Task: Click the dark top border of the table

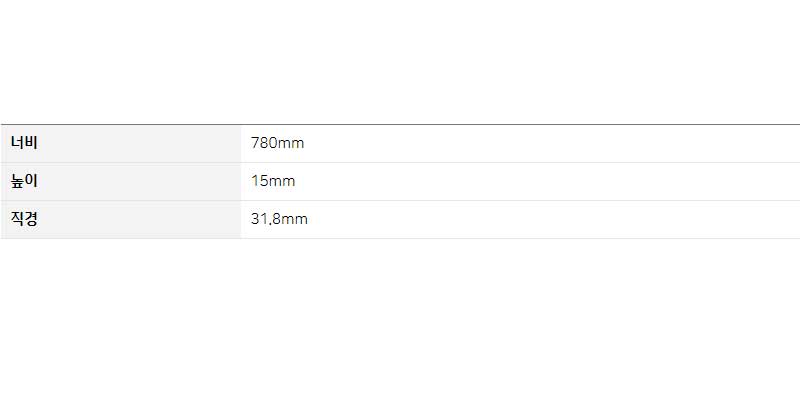Action: click(400, 124)
